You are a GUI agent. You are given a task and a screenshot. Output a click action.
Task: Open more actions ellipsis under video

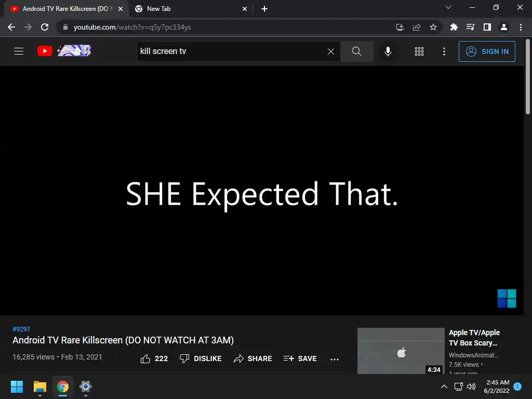point(335,360)
